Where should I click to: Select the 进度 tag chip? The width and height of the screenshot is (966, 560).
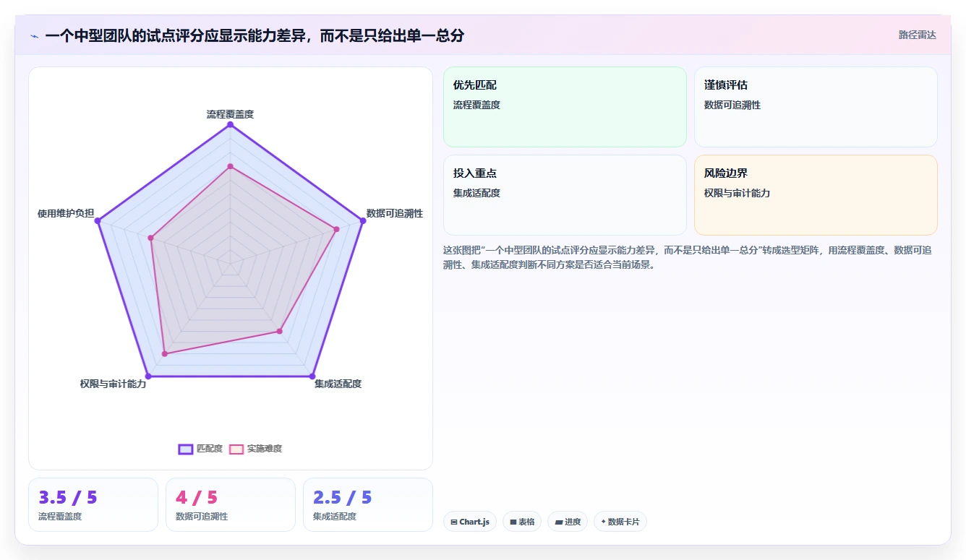pyautogui.click(x=568, y=522)
